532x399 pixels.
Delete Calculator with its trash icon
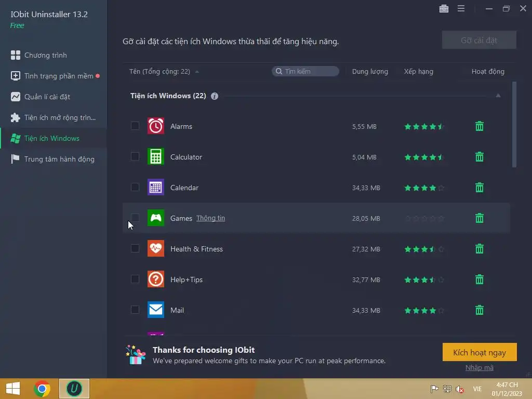[x=480, y=156]
